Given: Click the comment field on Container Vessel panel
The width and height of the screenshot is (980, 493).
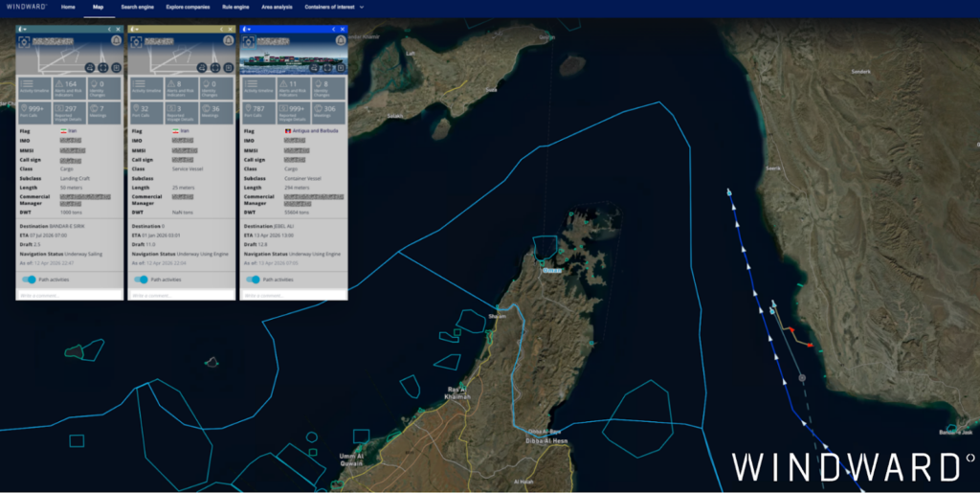Looking at the screenshot, I should (x=294, y=295).
